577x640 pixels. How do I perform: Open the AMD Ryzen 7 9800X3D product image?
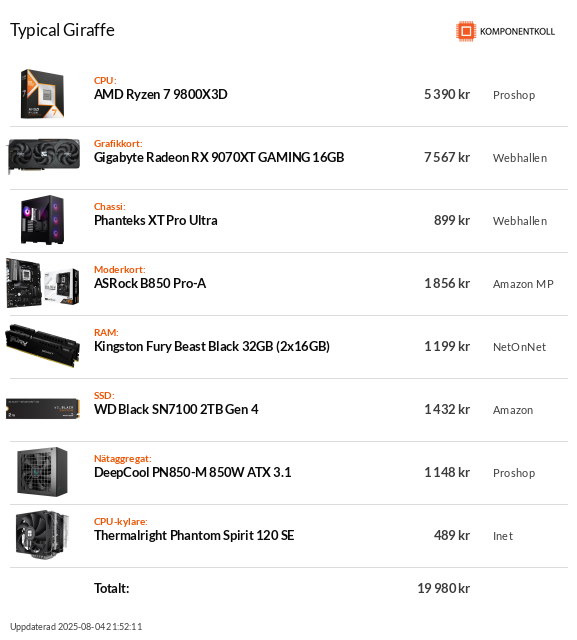pyautogui.click(x=43, y=94)
